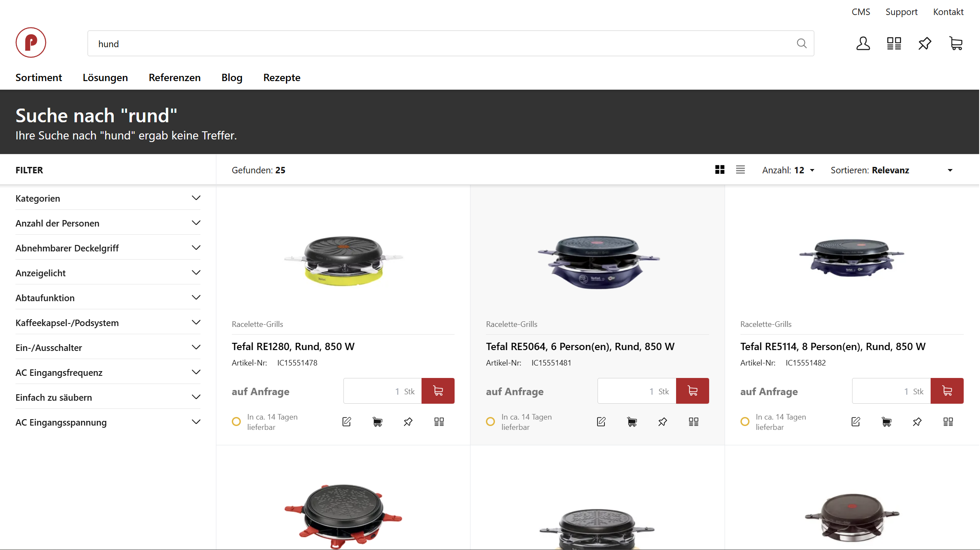Image resolution: width=980 pixels, height=550 pixels.
Task: Click quantity field for Tefal RE5064
Action: [637, 391]
